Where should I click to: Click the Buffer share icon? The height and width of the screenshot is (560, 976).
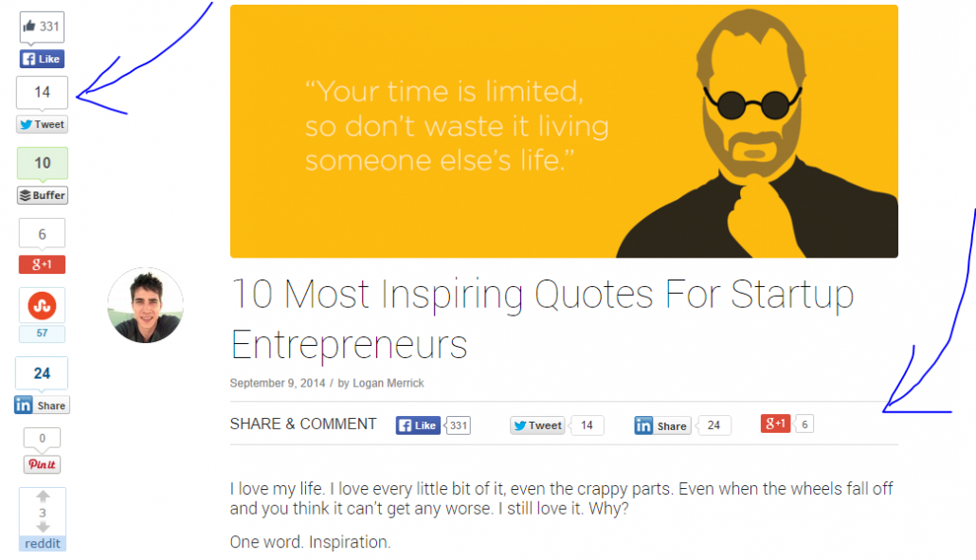click(x=27, y=195)
